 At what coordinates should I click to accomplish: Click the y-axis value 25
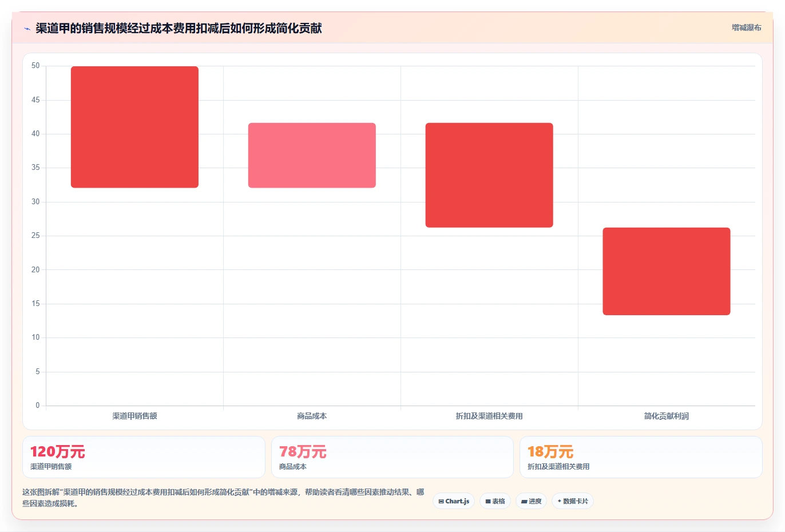pos(35,236)
